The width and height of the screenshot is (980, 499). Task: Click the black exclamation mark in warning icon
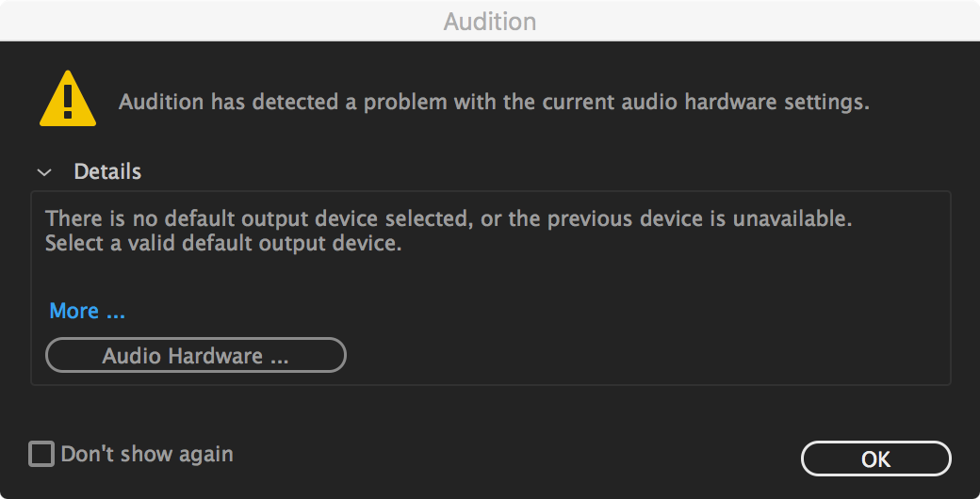pyautogui.click(x=67, y=97)
